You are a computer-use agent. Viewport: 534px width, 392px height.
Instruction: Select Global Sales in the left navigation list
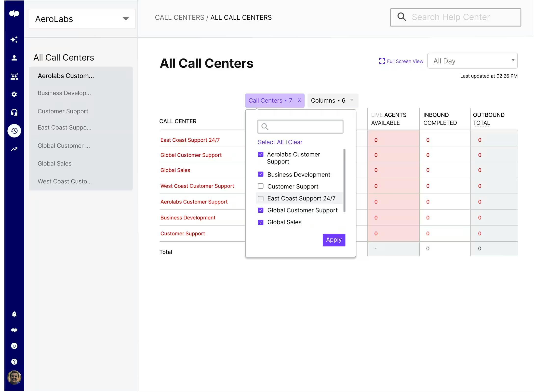54,163
